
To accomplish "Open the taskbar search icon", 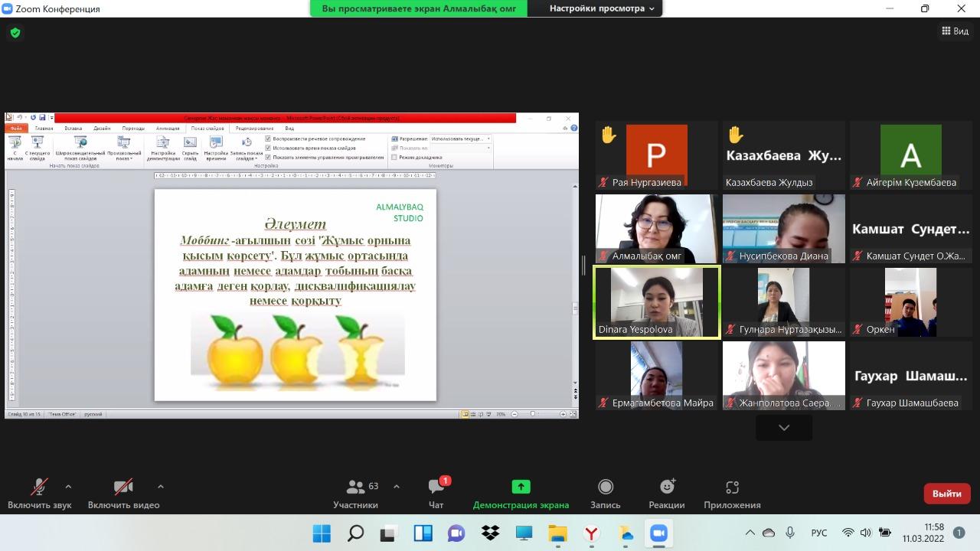I will (x=355, y=533).
